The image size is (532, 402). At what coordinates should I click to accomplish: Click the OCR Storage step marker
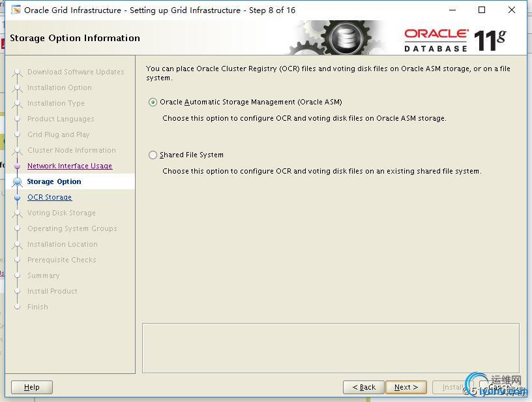coord(18,197)
